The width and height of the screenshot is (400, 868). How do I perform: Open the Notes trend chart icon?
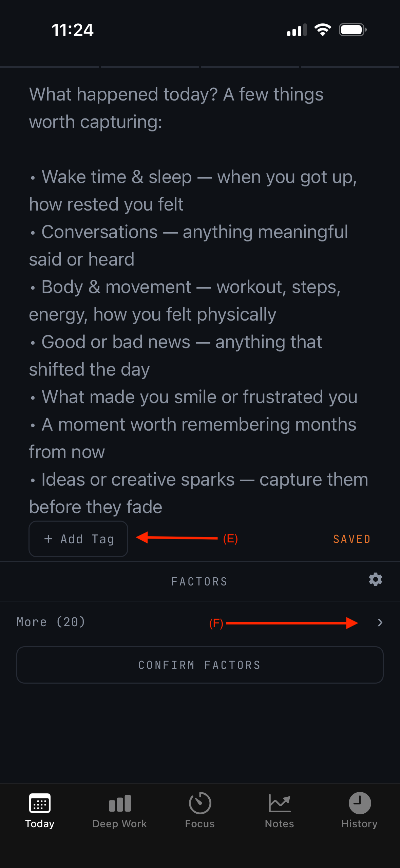tap(280, 803)
